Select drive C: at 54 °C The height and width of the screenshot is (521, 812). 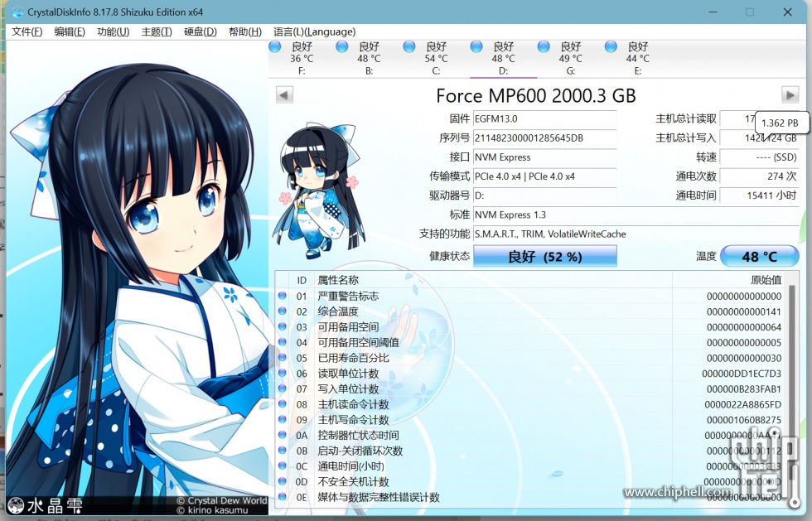[436, 59]
